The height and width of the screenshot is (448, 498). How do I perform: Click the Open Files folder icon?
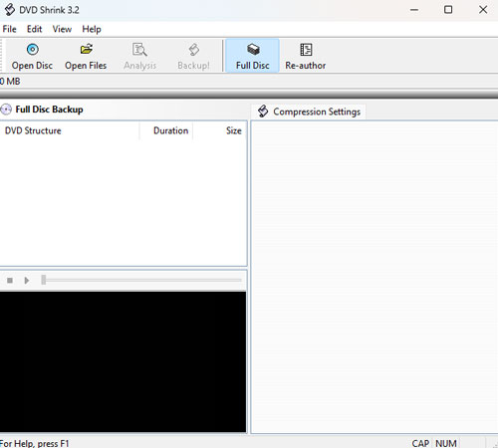click(x=87, y=50)
